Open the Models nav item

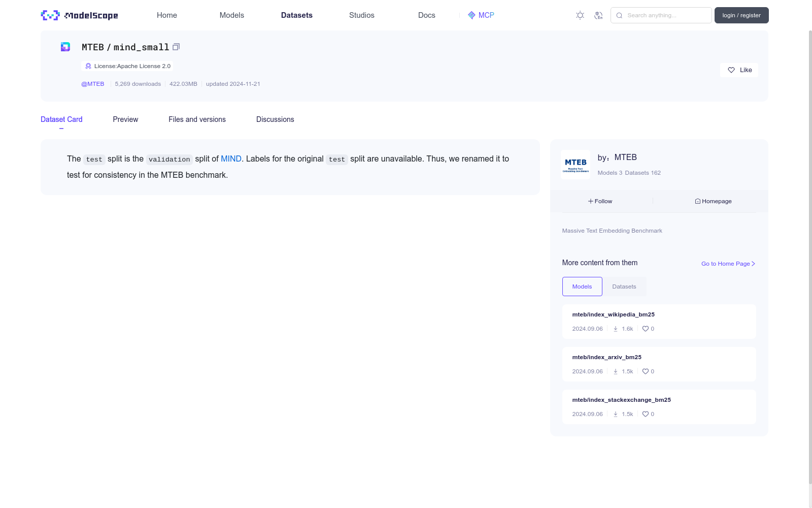(232, 15)
